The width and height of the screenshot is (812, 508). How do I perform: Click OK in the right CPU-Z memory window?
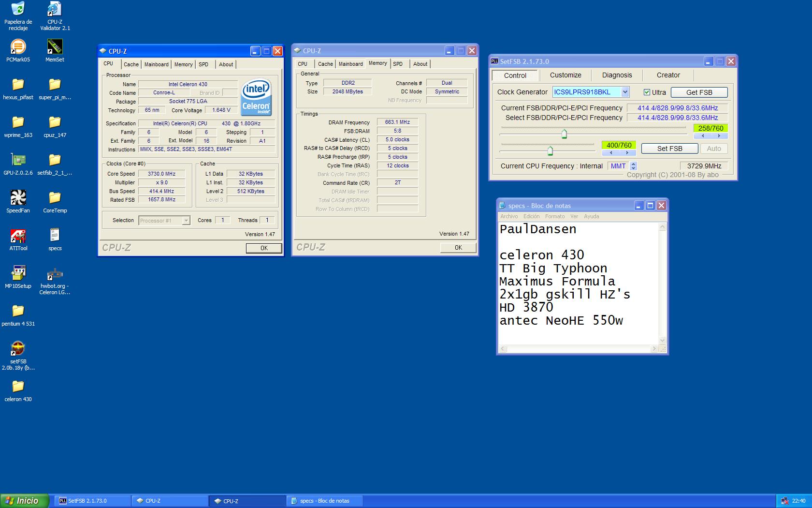click(x=458, y=248)
